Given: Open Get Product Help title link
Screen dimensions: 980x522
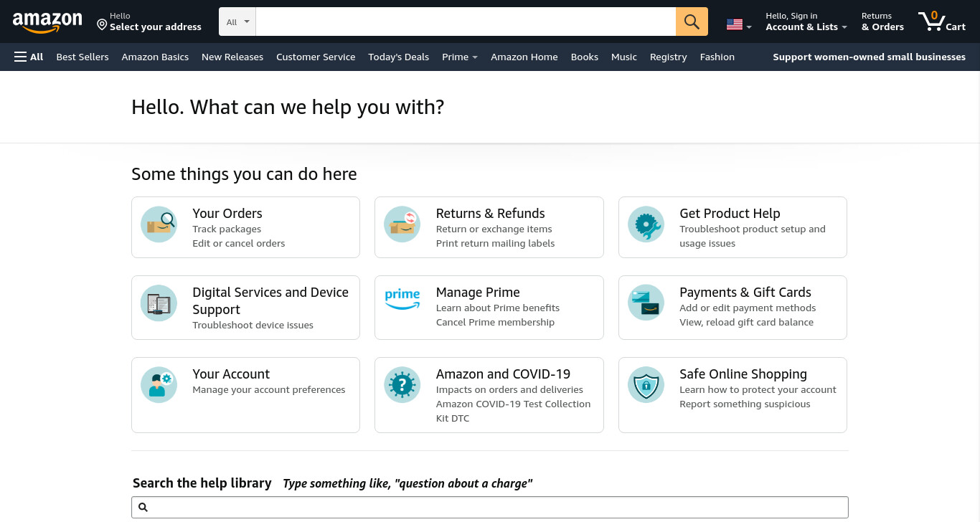Looking at the screenshot, I should 730,214.
